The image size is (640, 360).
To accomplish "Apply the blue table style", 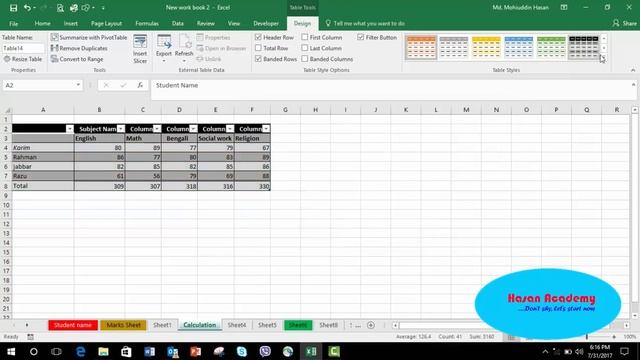I will click(518, 47).
